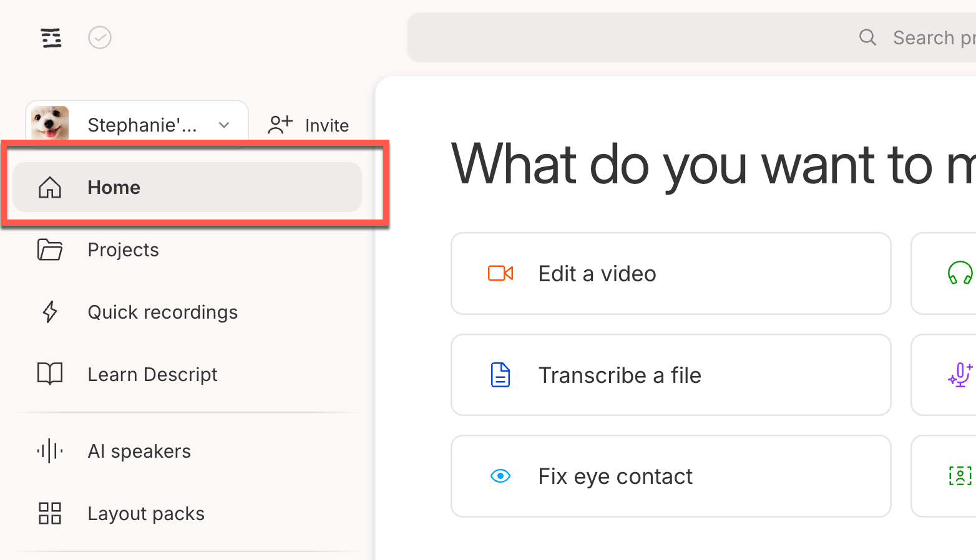Image resolution: width=976 pixels, height=560 pixels.
Task: Click the purple microphone sparkle icon card
Action: pyautogui.click(x=944, y=375)
